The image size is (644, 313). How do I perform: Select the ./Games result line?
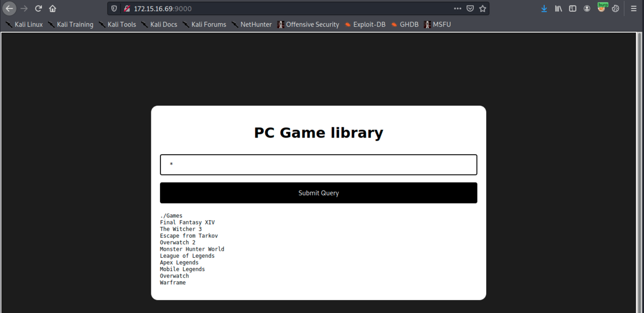pyautogui.click(x=171, y=216)
